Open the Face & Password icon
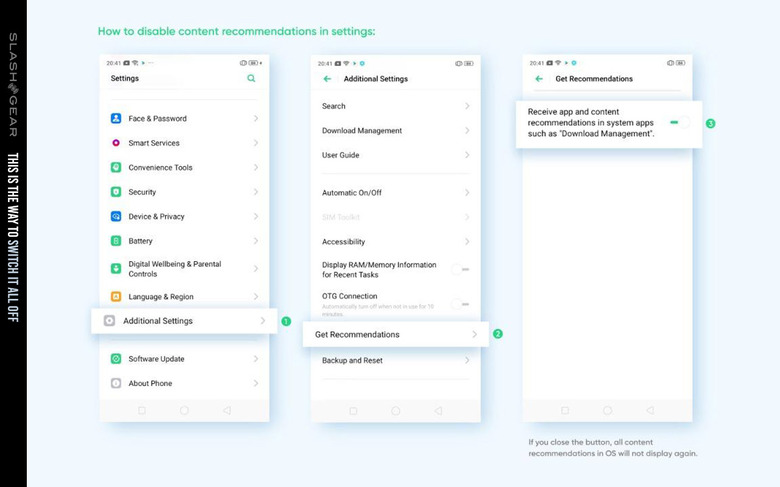Screen dimensions: 780x487 116,118
